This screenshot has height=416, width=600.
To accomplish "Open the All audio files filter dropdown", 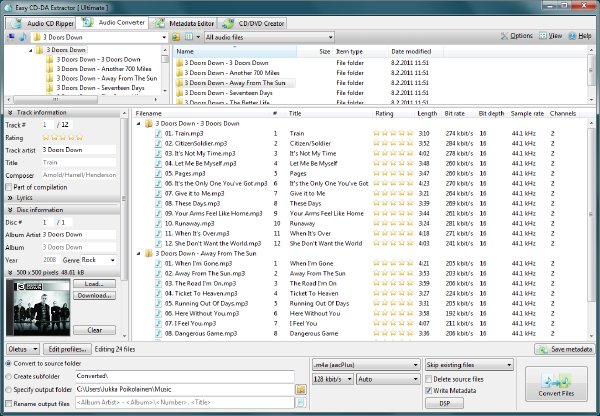I will (x=269, y=37).
